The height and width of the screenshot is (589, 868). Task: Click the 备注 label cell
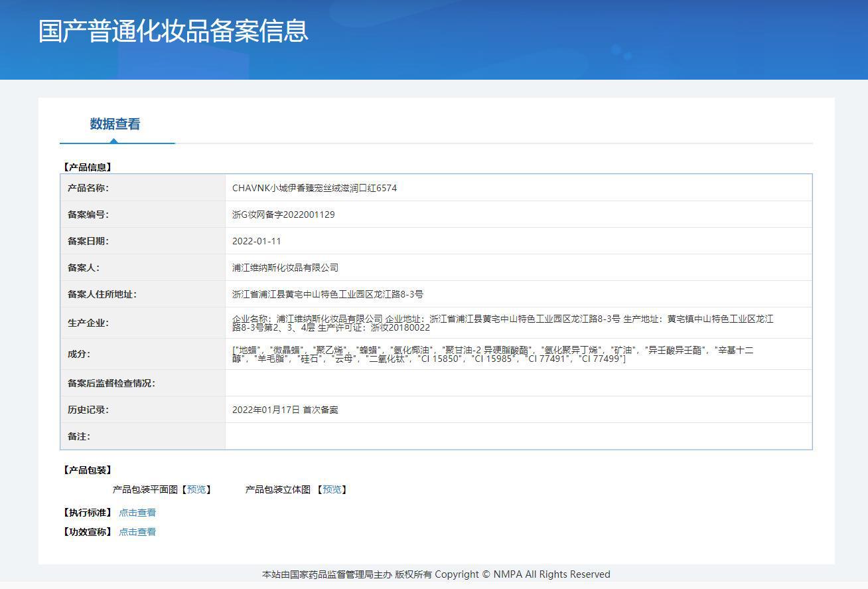143,436
